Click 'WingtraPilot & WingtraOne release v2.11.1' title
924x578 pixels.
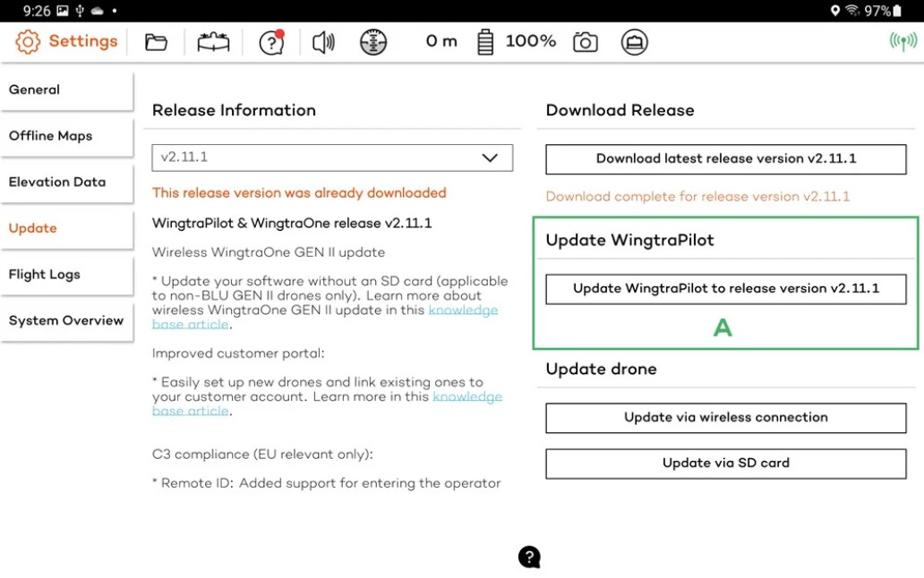(292, 224)
